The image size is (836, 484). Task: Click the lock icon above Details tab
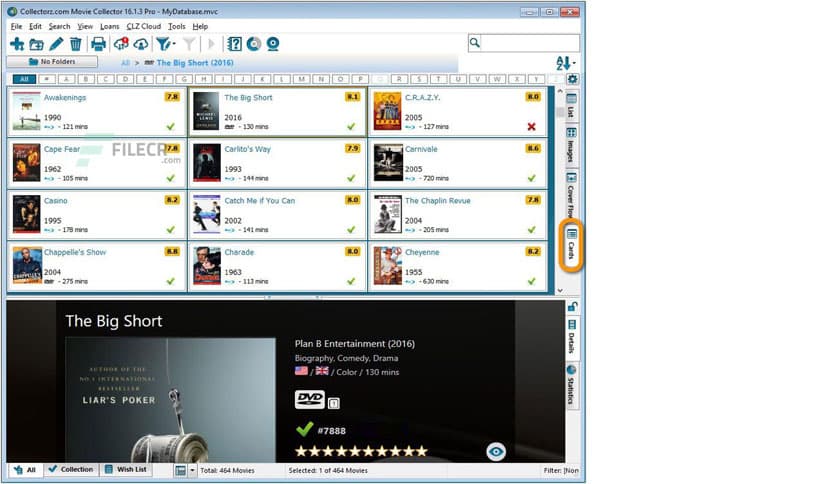click(x=572, y=306)
